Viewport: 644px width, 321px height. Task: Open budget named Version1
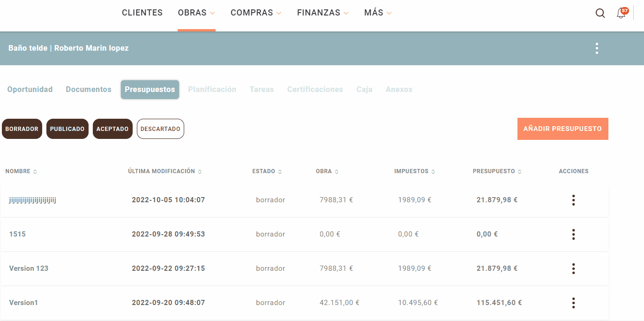click(x=23, y=303)
